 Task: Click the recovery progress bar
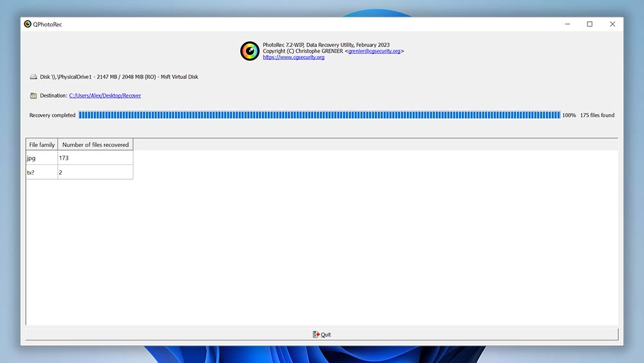[319, 115]
